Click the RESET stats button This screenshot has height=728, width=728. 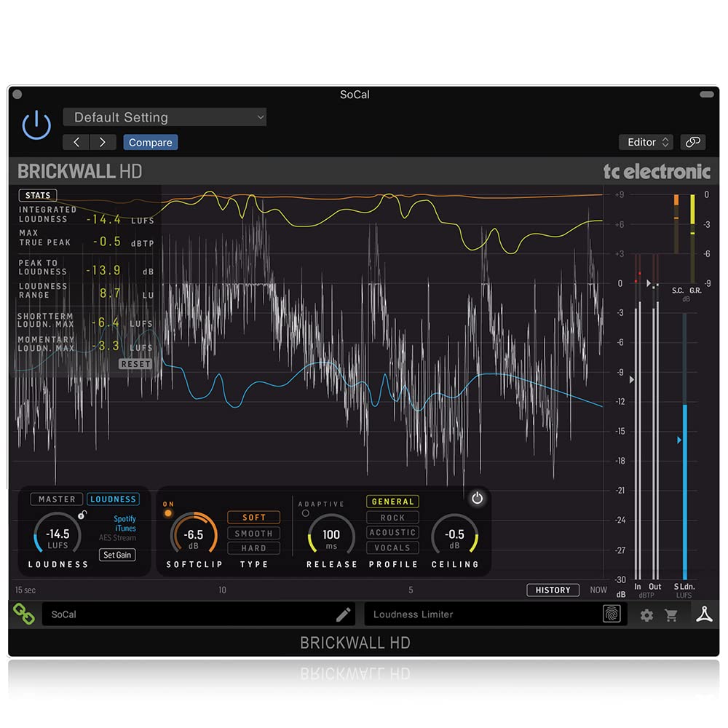point(135,364)
